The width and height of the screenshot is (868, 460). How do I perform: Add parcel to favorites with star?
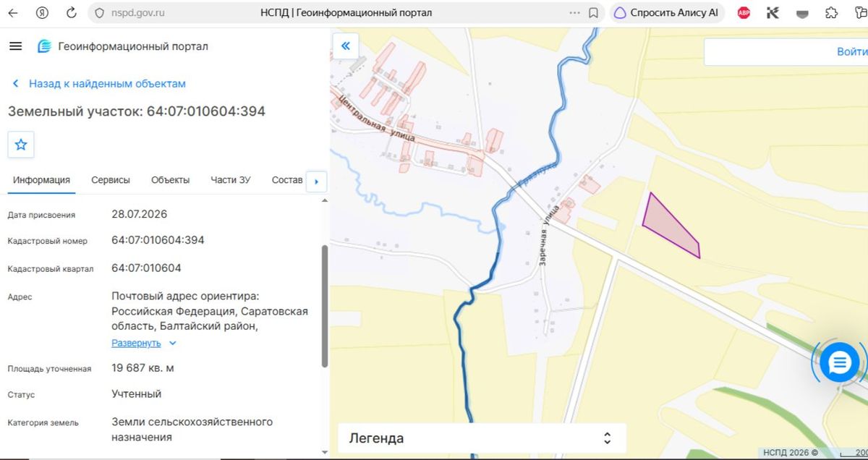pos(21,145)
